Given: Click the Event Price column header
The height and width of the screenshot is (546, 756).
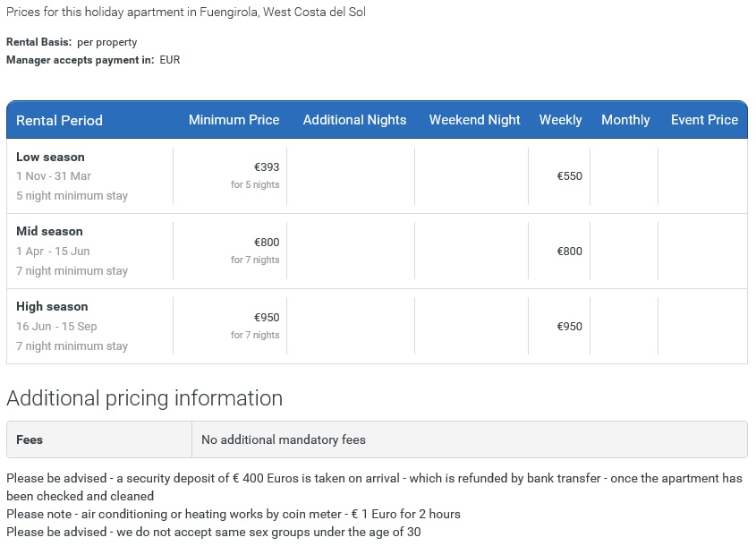Looking at the screenshot, I should [x=704, y=120].
